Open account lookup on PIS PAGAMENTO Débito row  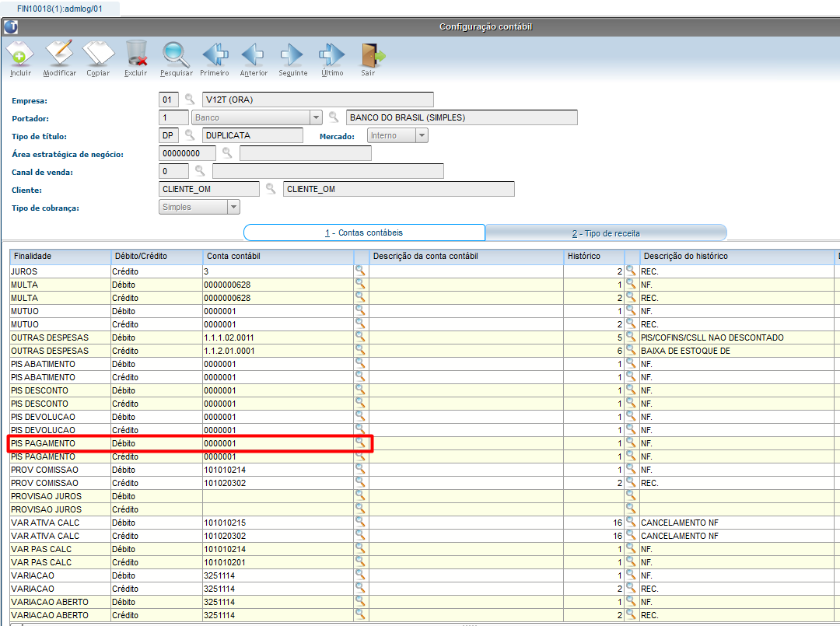pyautogui.click(x=361, y=442)
